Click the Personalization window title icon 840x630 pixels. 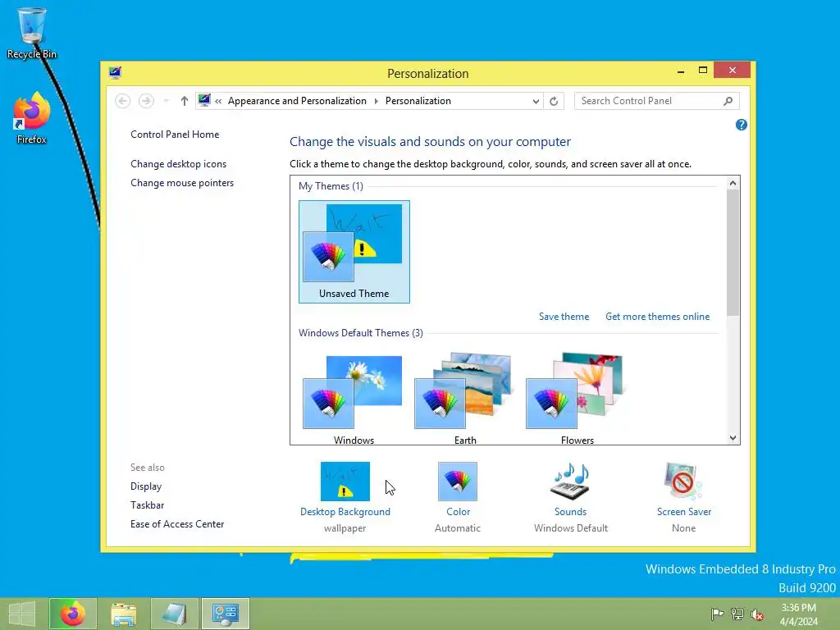pyautogui.click(x=115, y=73)
